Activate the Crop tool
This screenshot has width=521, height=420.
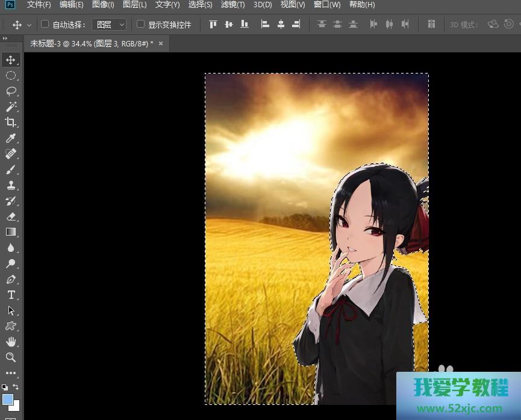(11, 122)
